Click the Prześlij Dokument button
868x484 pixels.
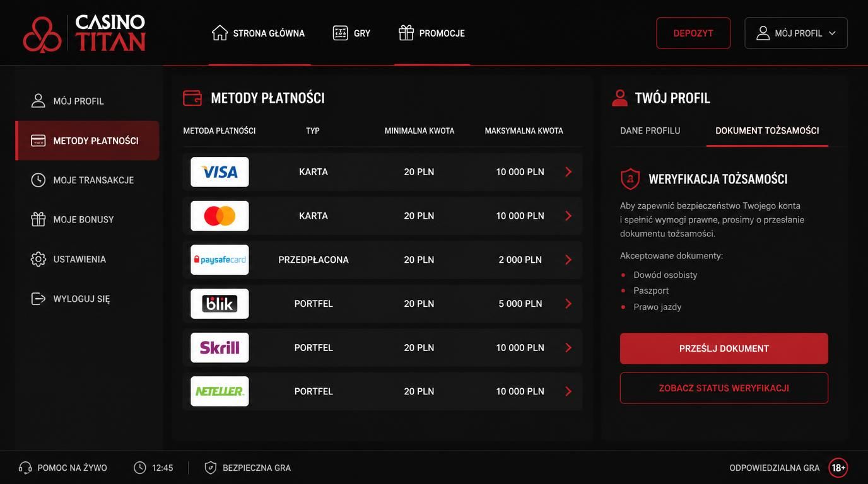724,349
